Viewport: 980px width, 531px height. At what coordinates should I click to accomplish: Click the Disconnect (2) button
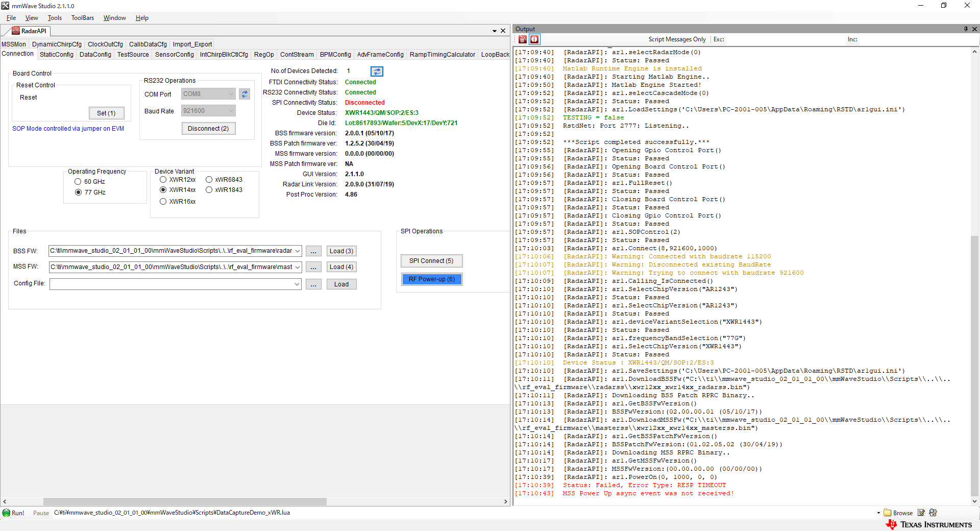coord(208,129)
